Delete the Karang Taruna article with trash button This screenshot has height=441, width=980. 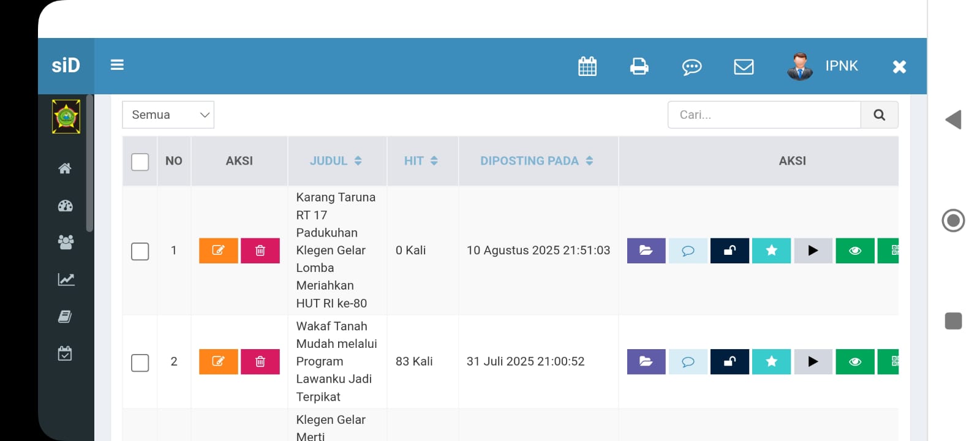coord(260,251)
